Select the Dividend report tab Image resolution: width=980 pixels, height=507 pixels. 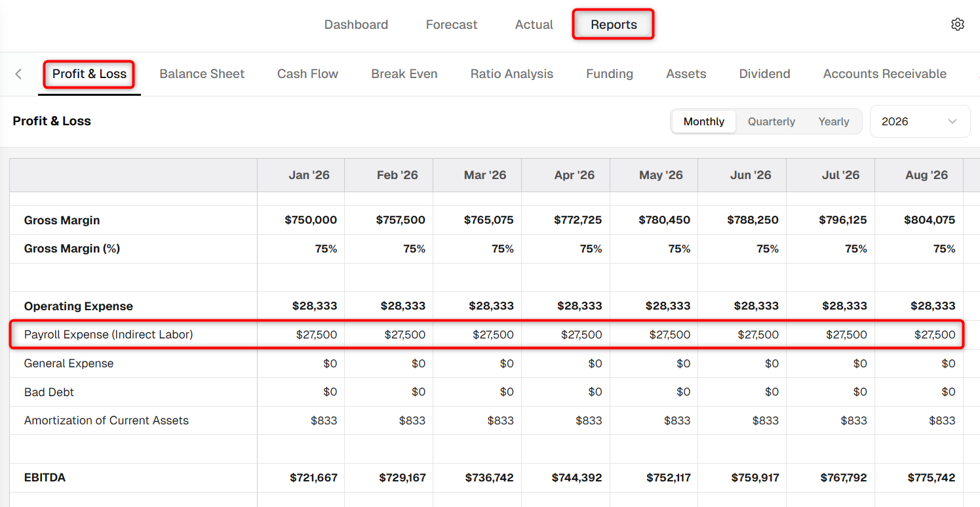point(764,74)
